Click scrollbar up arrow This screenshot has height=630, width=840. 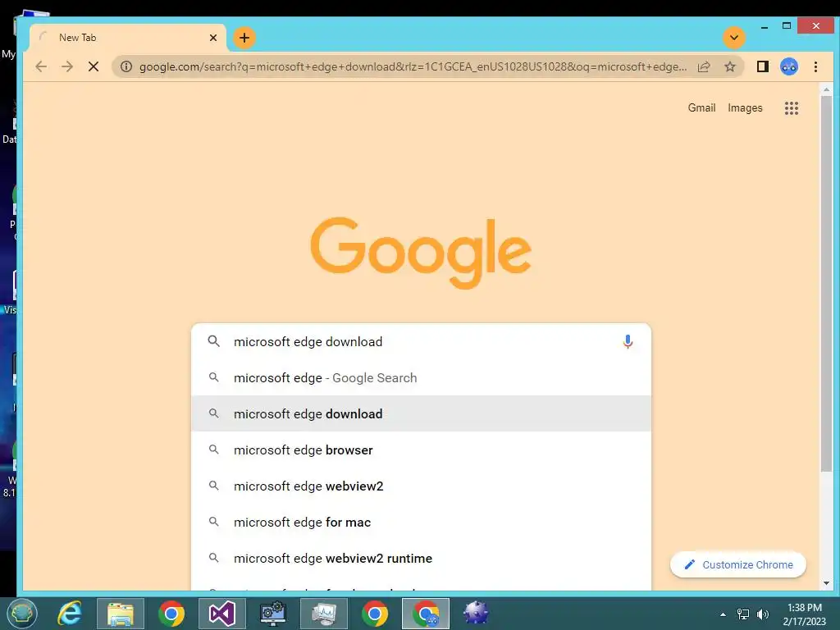coord(826,89)
